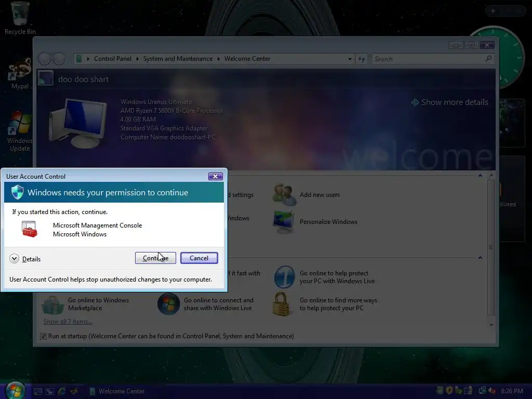Maximize the Welcome Center window
The height and width of the screenshot is (399, 532).
[x=471, y=45]
